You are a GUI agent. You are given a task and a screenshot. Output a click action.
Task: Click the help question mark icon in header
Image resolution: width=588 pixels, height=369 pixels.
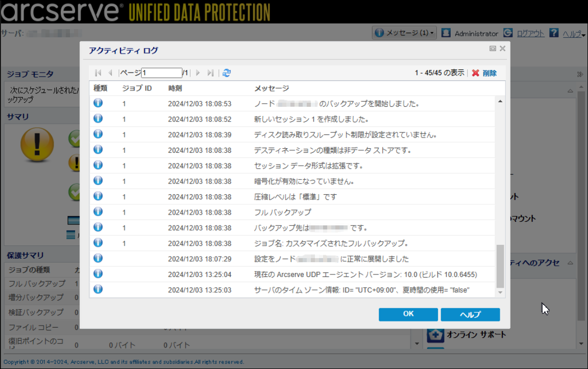[554, 33]
